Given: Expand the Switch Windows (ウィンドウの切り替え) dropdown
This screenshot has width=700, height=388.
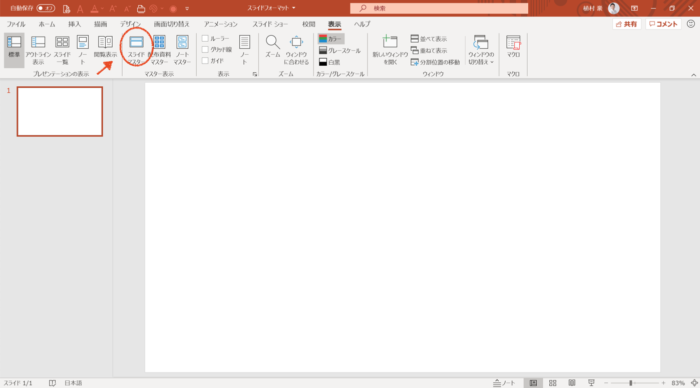Looking at the screenshot, I should (481, 50).
